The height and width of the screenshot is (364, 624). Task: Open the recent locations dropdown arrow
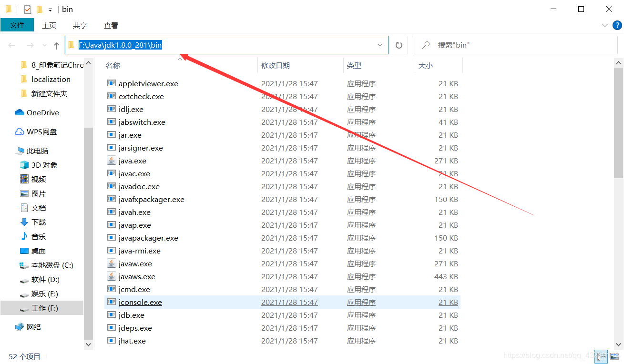(x=45, y=45)
